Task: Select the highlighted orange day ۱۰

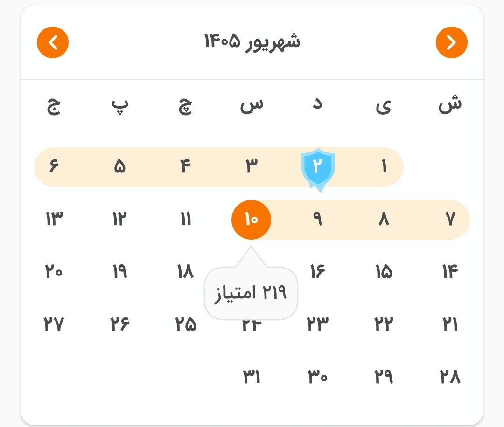Action: tap(252, 220)
